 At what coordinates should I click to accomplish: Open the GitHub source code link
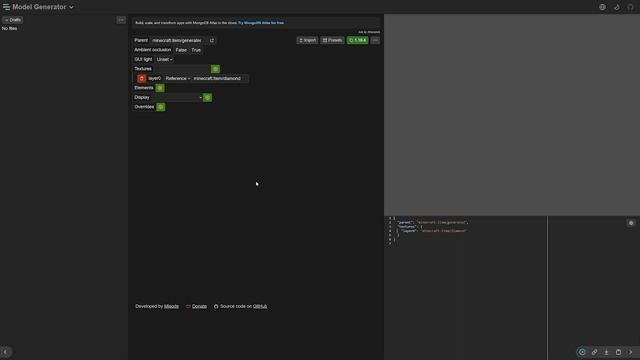point(260,306)
